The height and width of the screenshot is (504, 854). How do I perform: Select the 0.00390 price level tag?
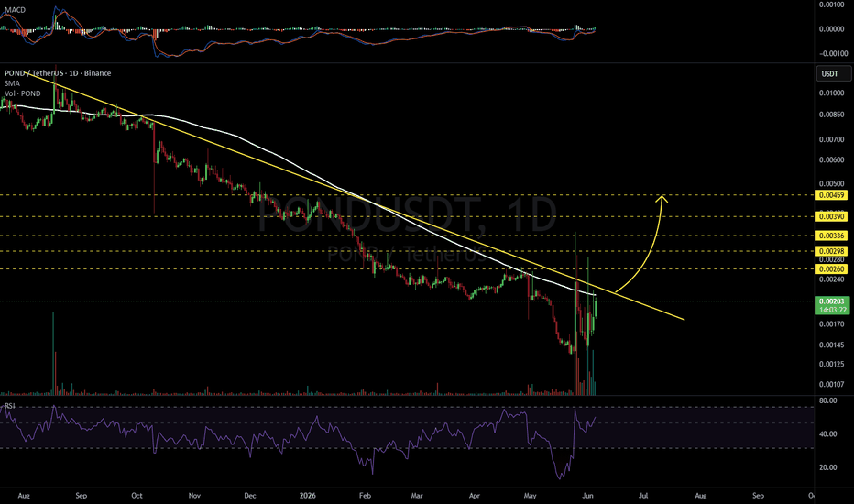[831, 217]
